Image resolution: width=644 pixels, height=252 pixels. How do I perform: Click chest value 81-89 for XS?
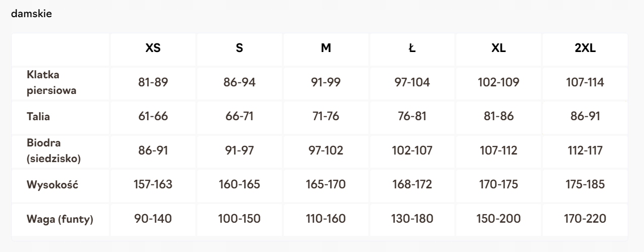pyautogui.click(x=153, y=82)
